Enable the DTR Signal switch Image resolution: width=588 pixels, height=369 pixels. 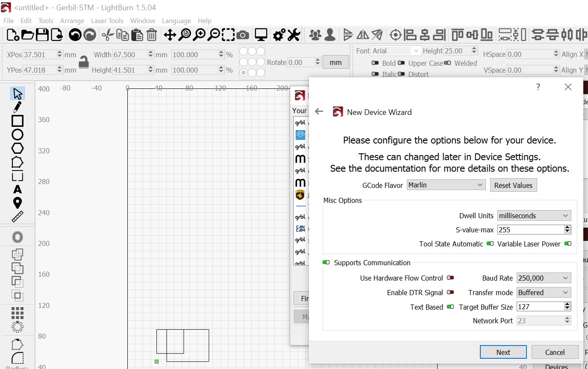450,293
